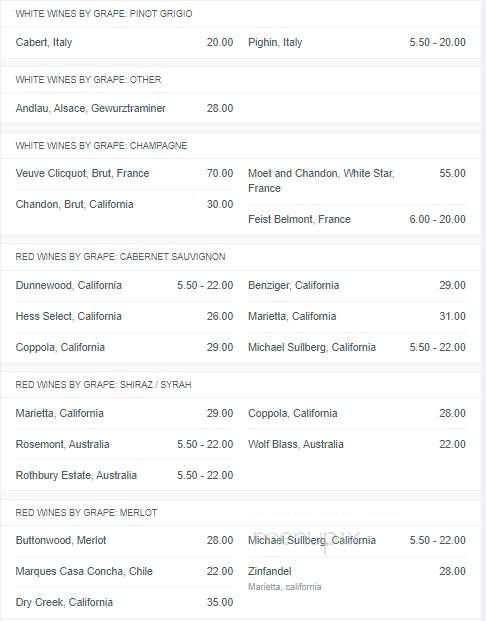Image resolution: width=486 pixels, height=621 pixels.
Task: Click Dunnewood, California cabernet
Action: coord(124,286)
